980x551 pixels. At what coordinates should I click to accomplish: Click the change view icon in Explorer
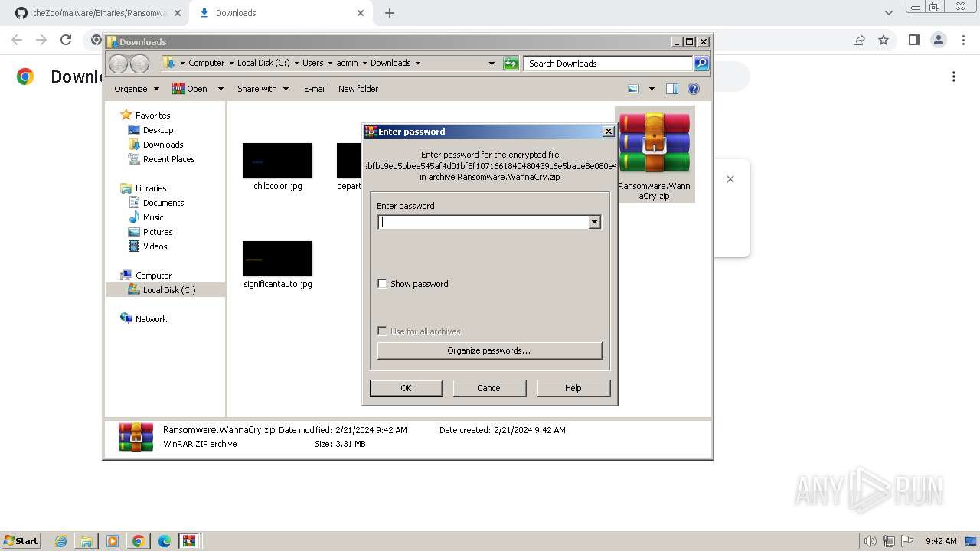point(633,89)
